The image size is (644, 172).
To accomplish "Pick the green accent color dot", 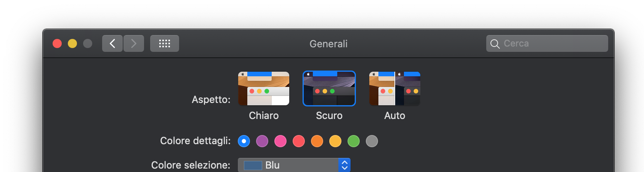I will [354, 141].
